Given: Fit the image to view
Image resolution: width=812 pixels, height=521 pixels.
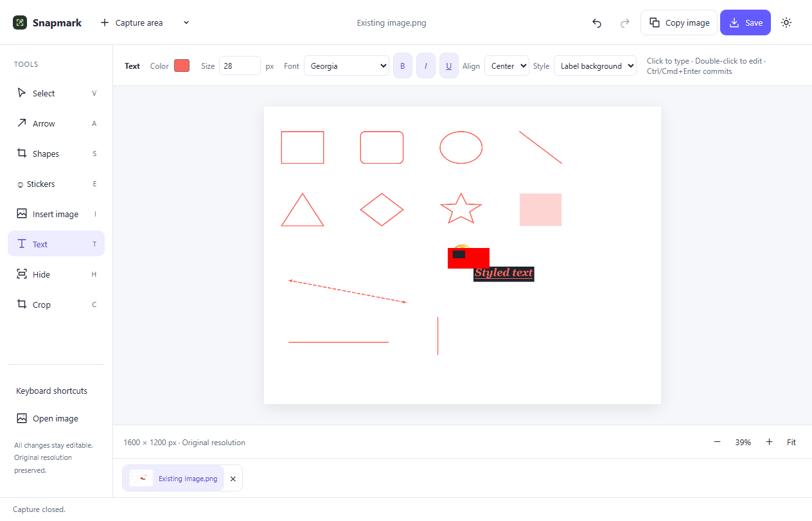Looking at the screenshot, I should (x=791, y=442).
